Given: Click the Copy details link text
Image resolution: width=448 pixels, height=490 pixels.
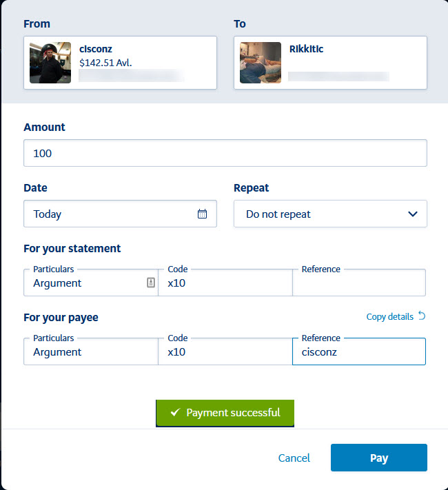Looking at the screenshot, I should [389, 317].
